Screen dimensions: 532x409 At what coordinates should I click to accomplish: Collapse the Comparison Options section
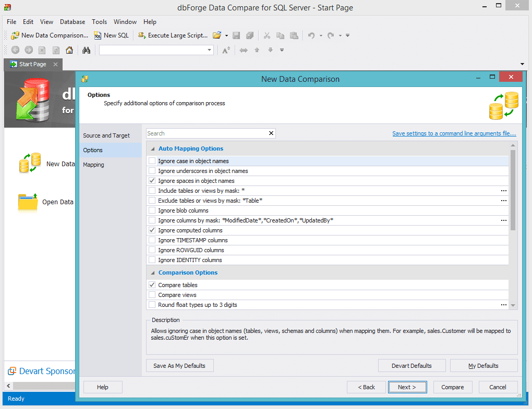(x=152, y=273)
